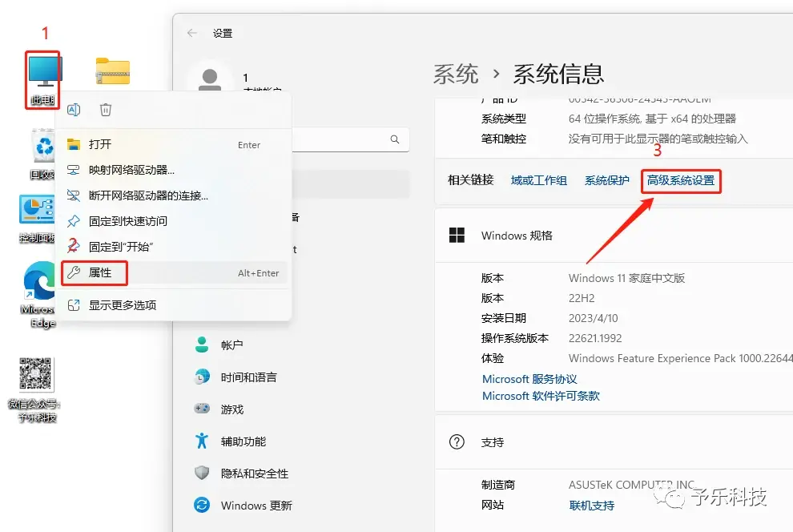
Task: Open the 高级系统设置 link
Action: [x=681, y=180]
